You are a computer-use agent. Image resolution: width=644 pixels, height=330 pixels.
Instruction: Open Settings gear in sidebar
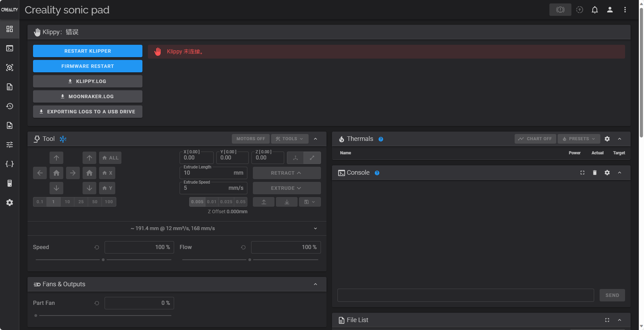(x=10, y=203)
